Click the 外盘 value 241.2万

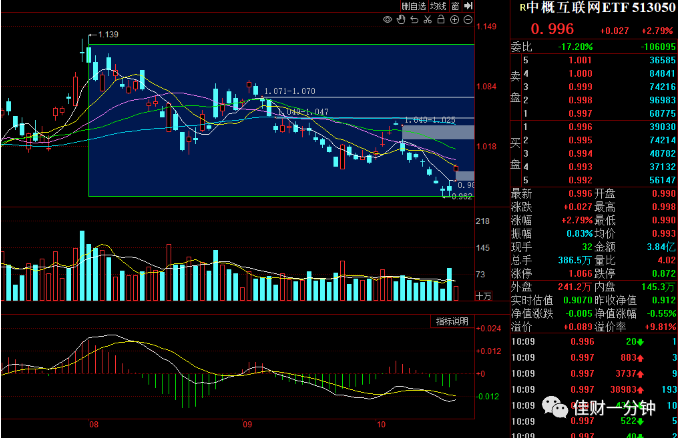tap(575, 287)
